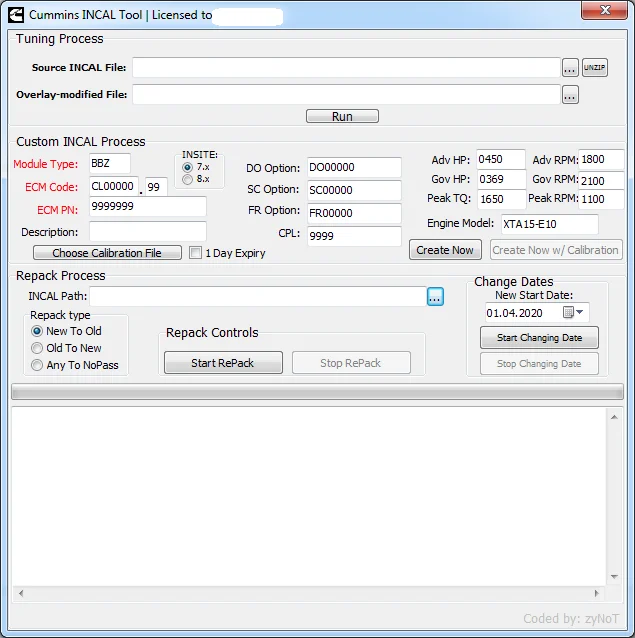This screenshot has height=638, width=635.
Task: Click the log horizontal scroll left arrow
Action: (x=21, y=593)
